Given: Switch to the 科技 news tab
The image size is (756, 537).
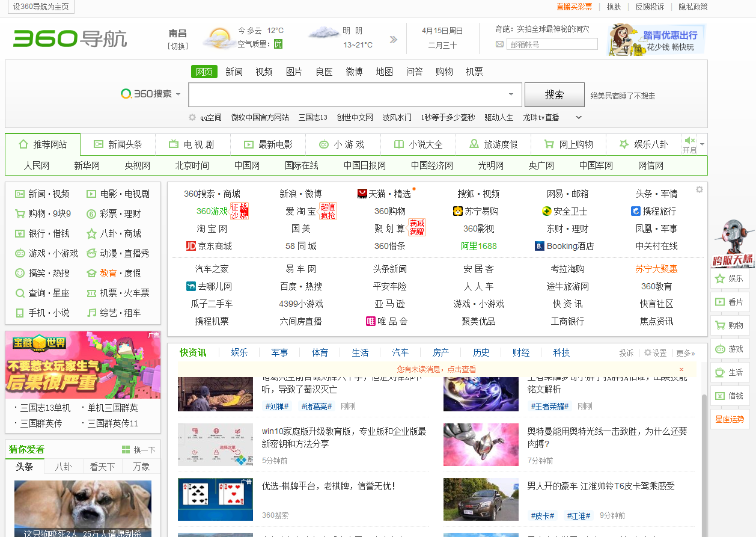Looking at the screenshot, I should [x=562, y=352].
